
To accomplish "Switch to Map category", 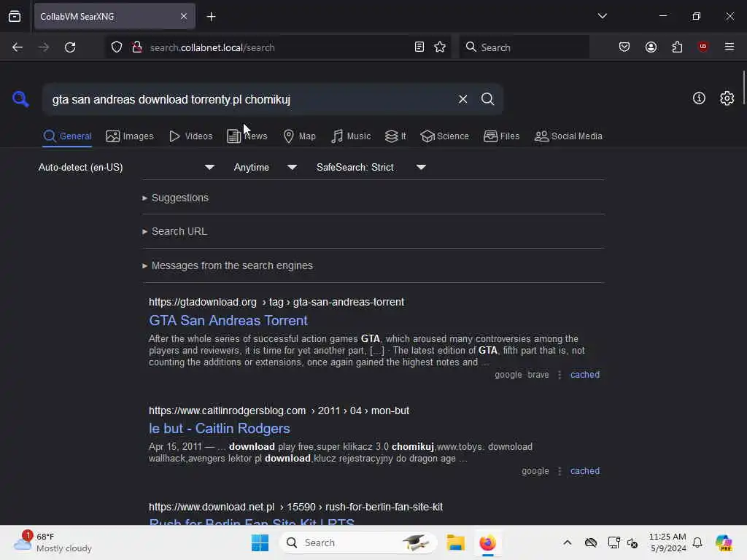I will pyautogui.click(x=299, y=136).
